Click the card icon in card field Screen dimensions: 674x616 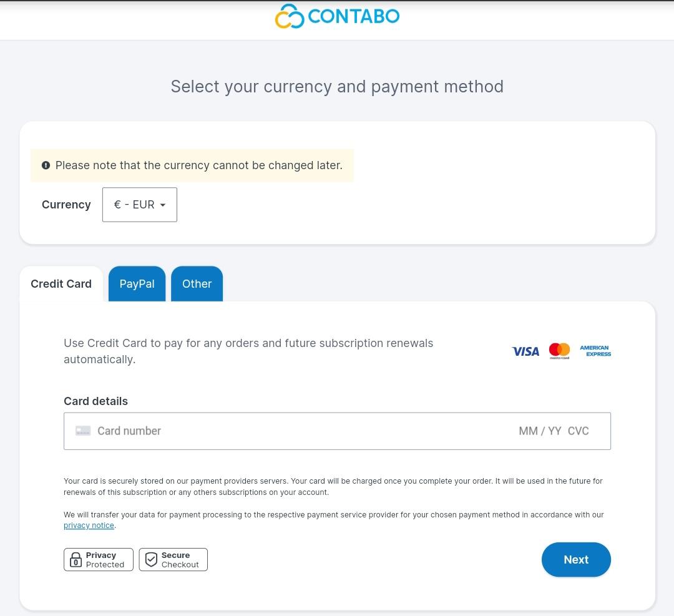[83, 431]
